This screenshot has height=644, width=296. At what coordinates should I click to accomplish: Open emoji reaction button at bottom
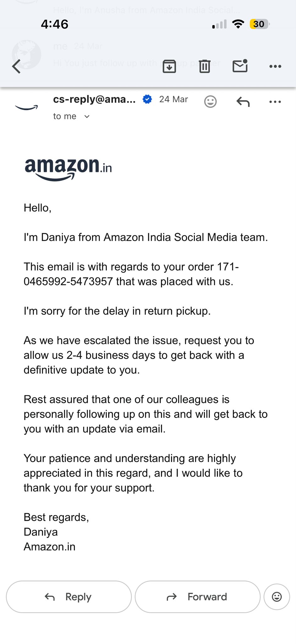277,597
